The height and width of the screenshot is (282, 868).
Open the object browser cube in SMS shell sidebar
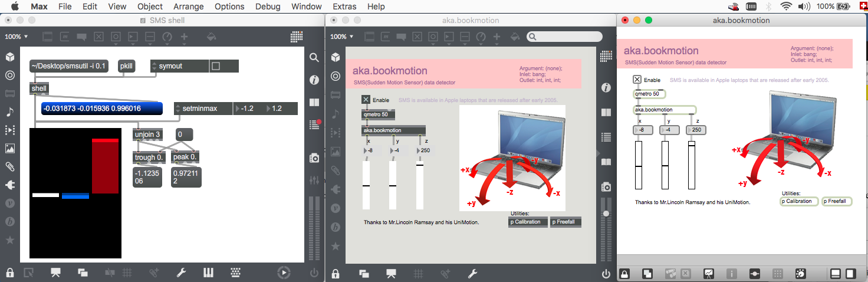point(10,57)
